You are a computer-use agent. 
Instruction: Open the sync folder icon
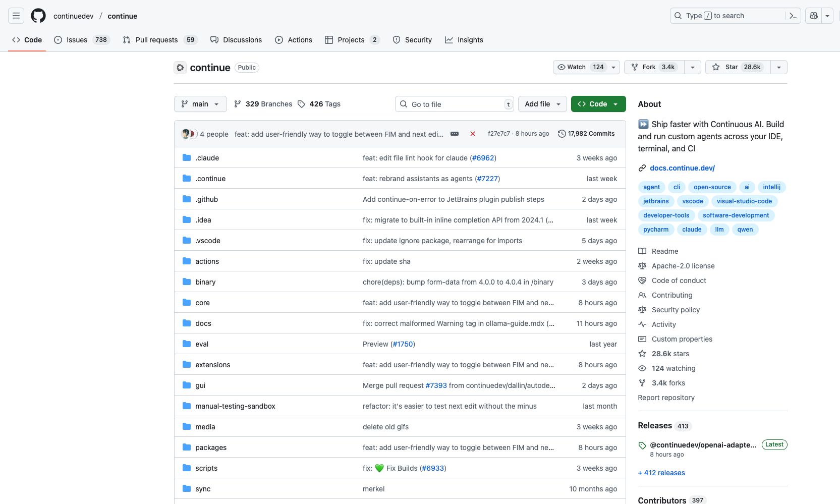[187, 488]
